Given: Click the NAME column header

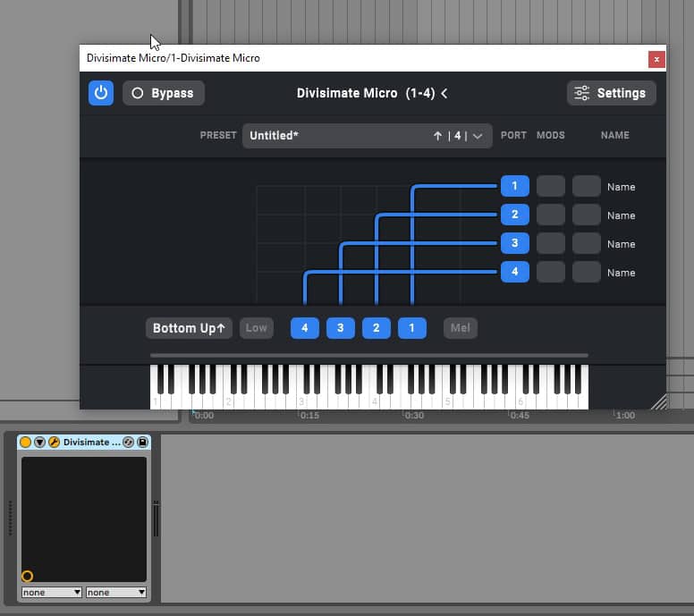Looking at the screenshot, I should [614, 135].
